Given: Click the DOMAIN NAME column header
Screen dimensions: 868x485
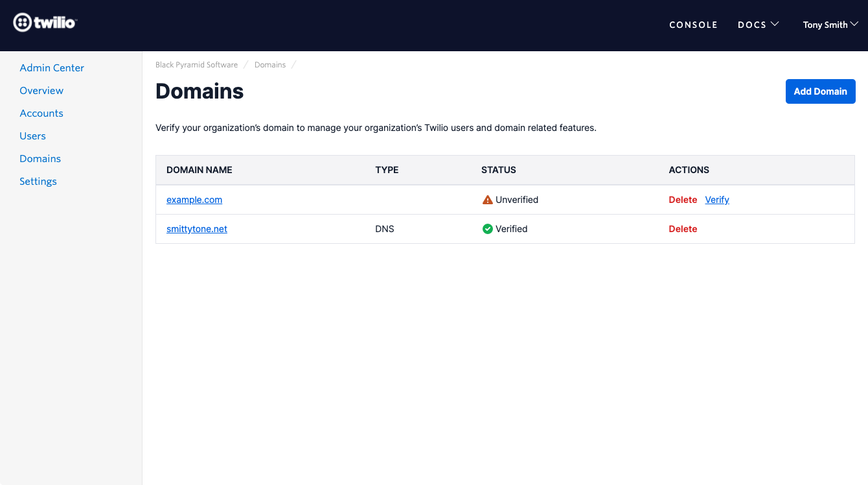Looking at the screenshot, I should click(200, 170).
